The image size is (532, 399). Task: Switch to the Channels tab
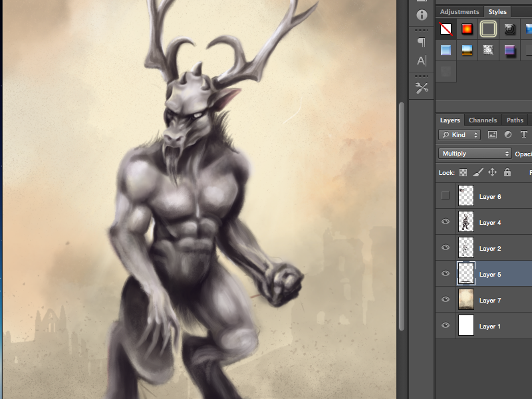click(x=482, y=120)
